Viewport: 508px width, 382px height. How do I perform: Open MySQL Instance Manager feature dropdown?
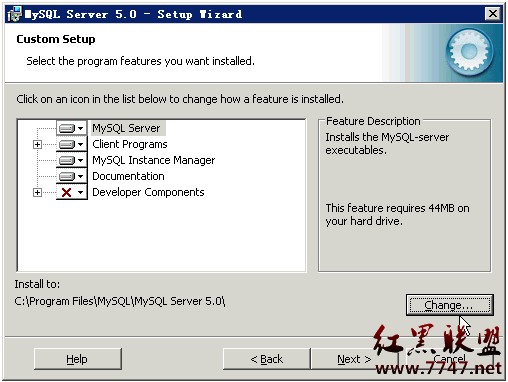[72, 160]
